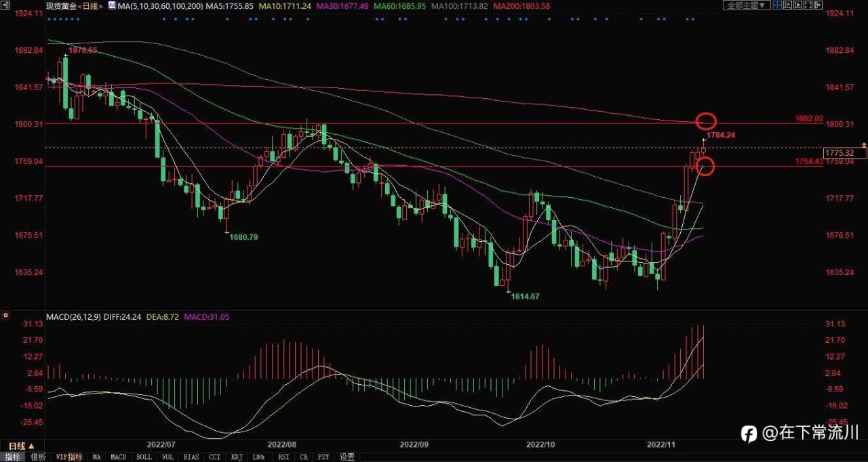
Task: Open the 现货黄金 <日线> title selector
Action: point(74,6)
